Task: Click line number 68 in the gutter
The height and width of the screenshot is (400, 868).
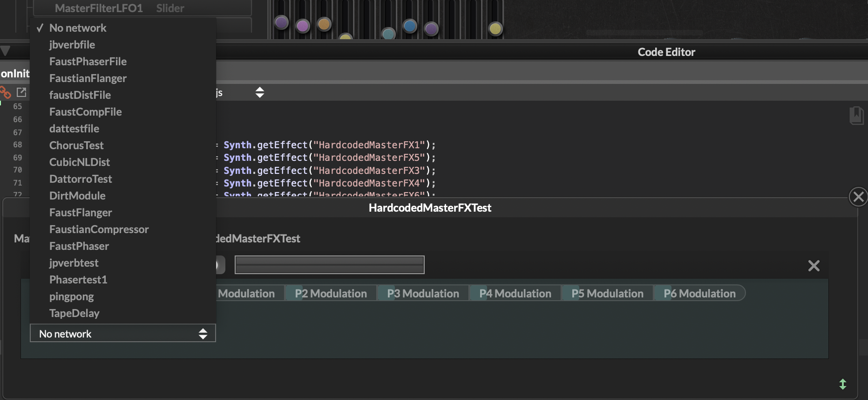Action: [18, 145]
